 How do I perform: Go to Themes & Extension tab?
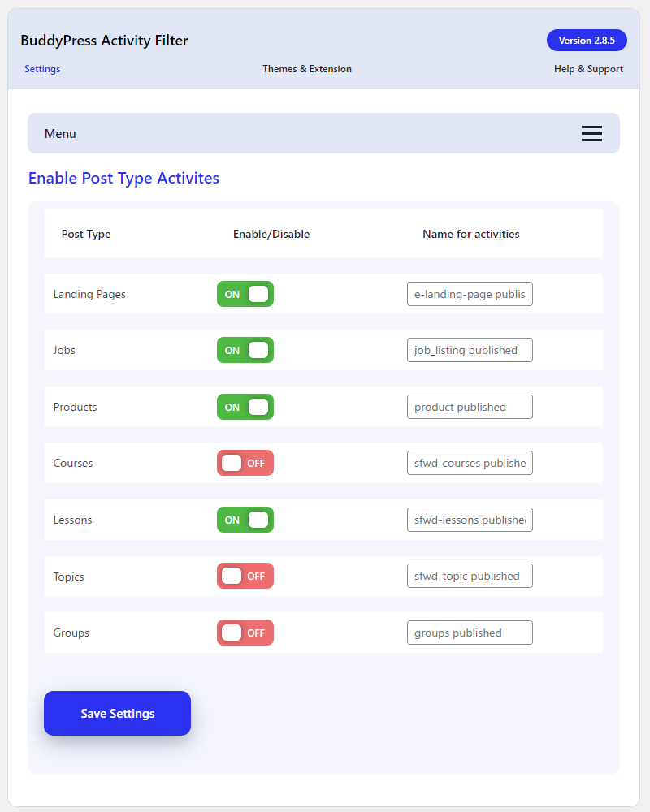[x=307, y=69]
